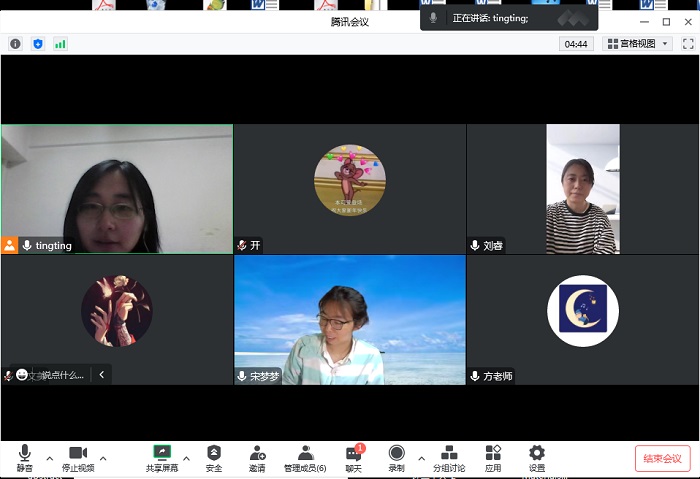Stop the camera with 停止视频 button
The image size is (700, 479).
pyautogui.click(x=77, y=458)
